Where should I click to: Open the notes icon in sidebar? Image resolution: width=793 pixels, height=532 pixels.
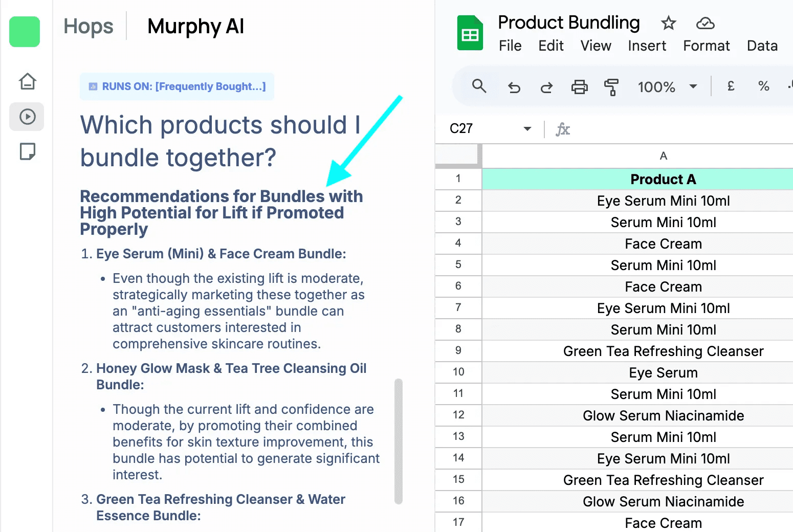point(28,151)
